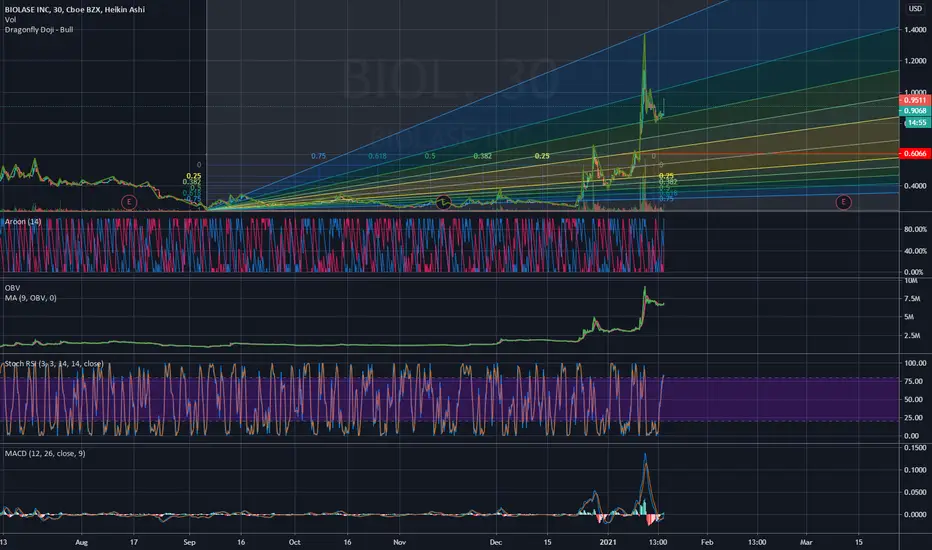Open the USD currency selector
Image resolution: width=932 pixels, height=550 pixels.
tap(915, 8)
